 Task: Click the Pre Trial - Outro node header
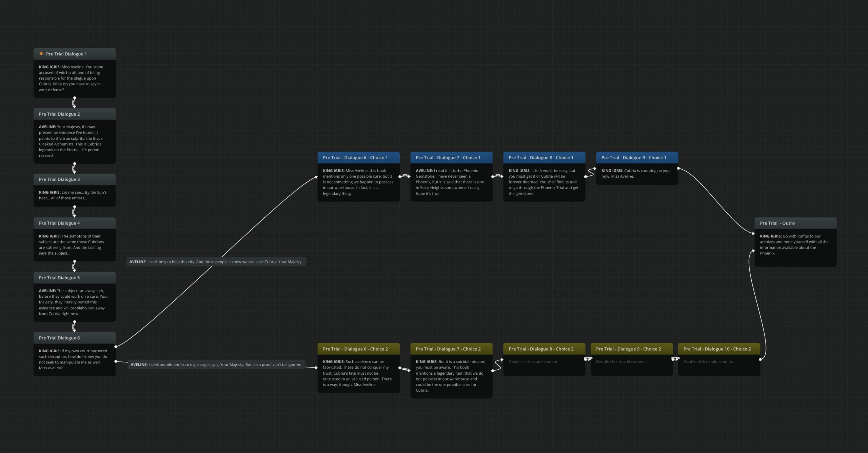(795, 223)
